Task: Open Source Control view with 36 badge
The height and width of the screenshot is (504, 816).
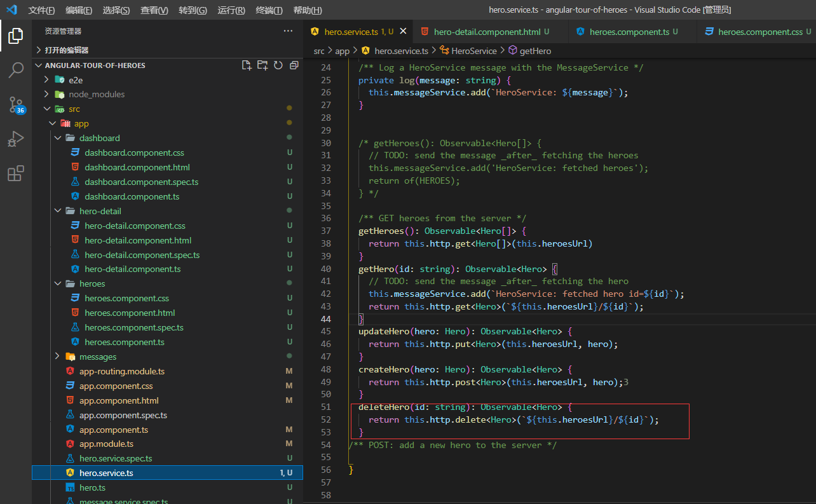Action: pos(16,105)
